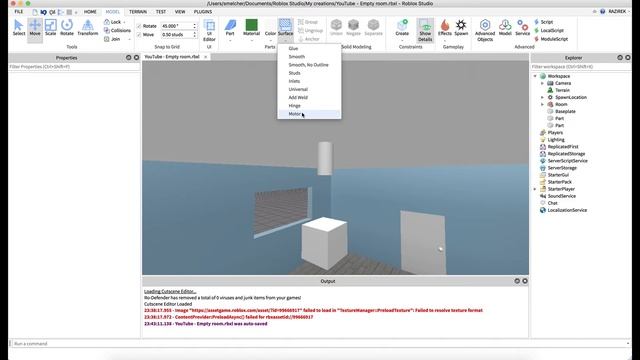
Task: Expand the Room node
Action: coord(542,104)
